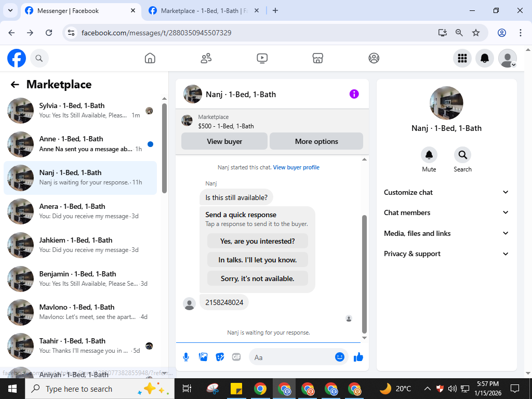
Task: Switch to the Messenger | Facebook tab
Action: pos(81,11)
